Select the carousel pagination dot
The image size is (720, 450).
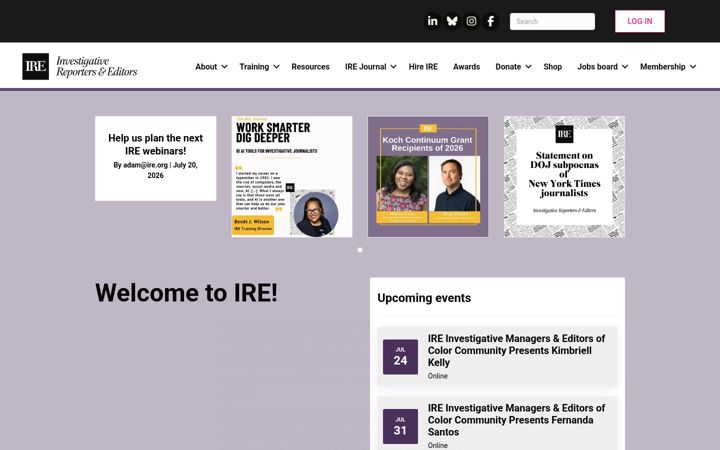coord(360,250)
